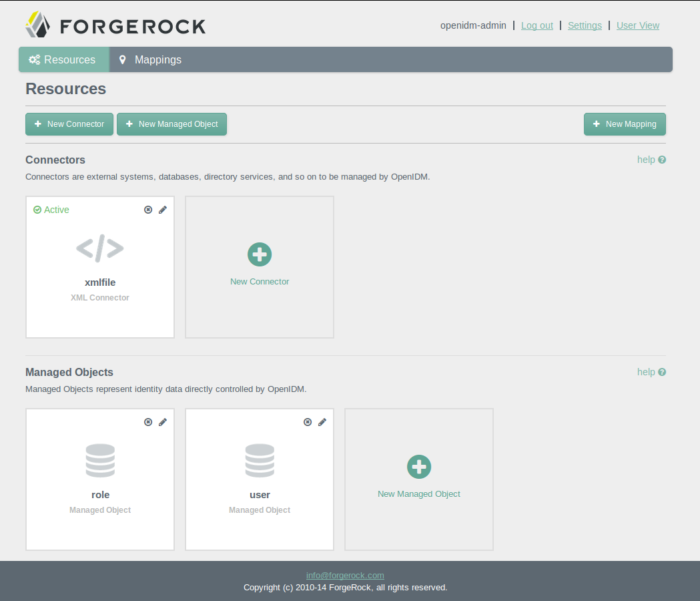The width and height of the screenshot is (700, 601).
Task: Edit the user managed object
Action: click(x=322, y=422)
